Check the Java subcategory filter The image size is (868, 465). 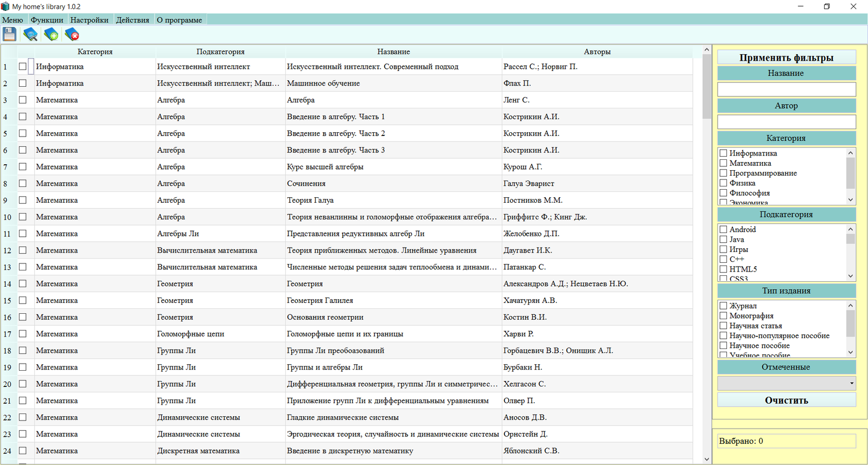coord(723,240)
